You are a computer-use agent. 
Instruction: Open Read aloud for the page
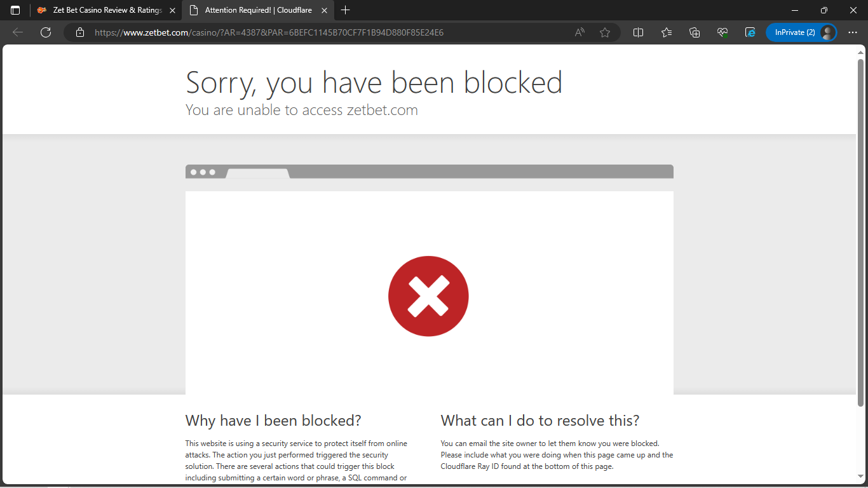tap(579, 32)
